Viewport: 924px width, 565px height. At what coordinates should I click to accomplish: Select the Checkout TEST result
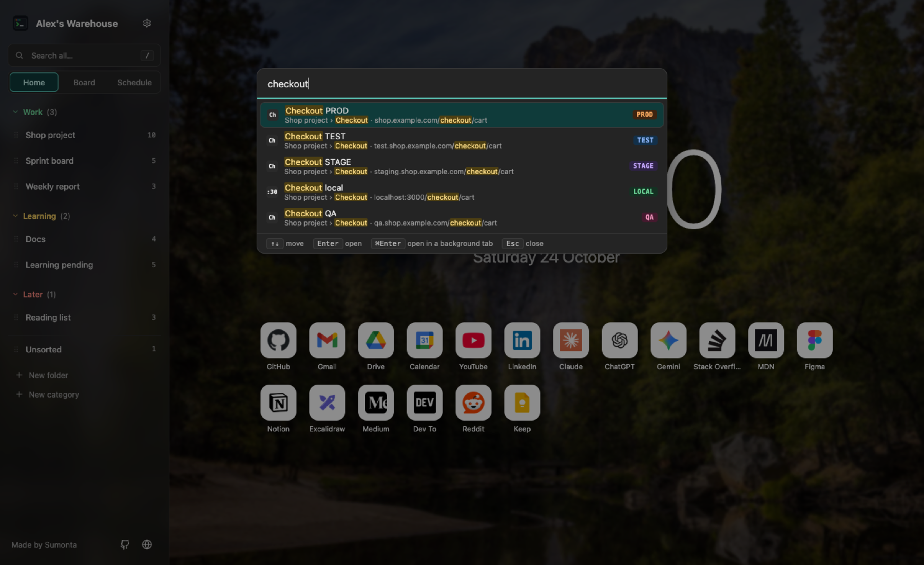[461, 141]
